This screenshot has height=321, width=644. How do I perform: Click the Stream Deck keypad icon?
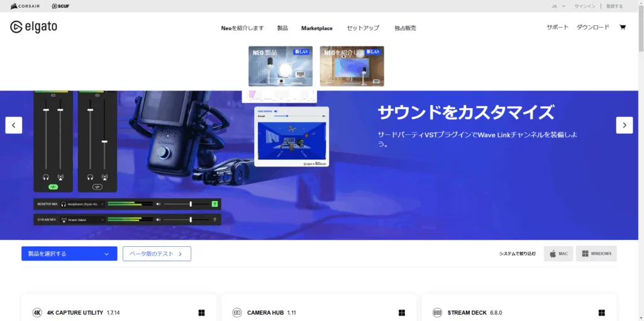tap(437, 313)
